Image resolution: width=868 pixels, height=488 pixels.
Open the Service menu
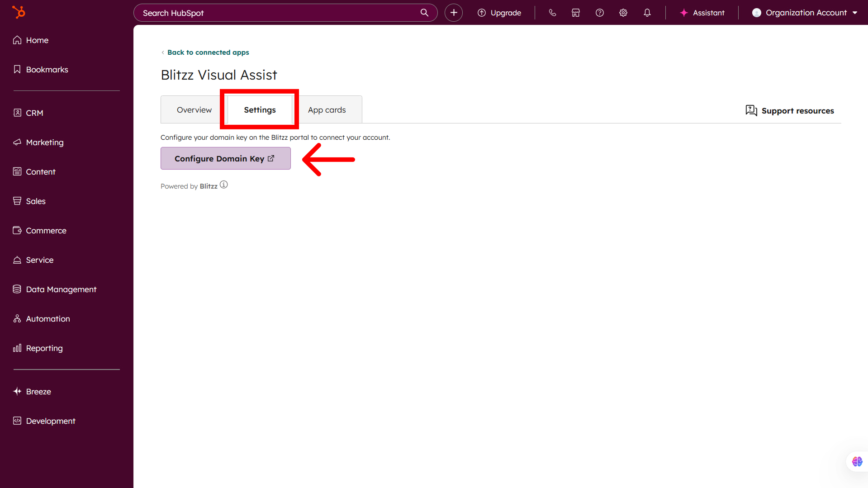[x=33, y=260]
